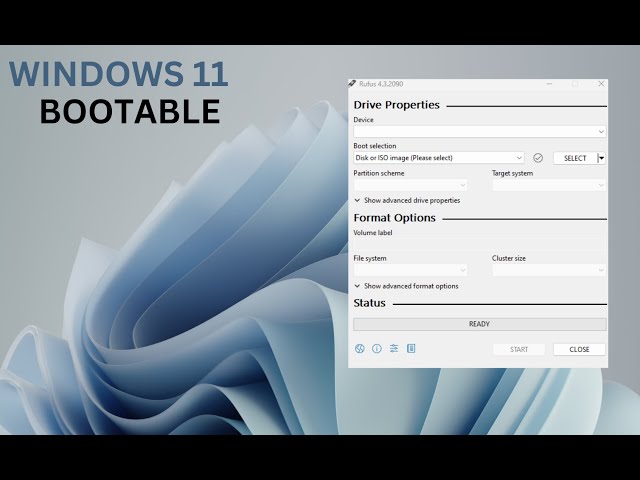The width and height of the screenshot is (640, 480).
Task: Click the Cluster size label
Action: [x=509, y=258]
